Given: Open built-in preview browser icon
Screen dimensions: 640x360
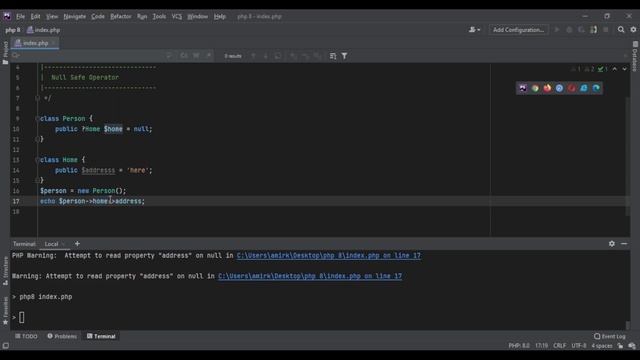Looking at the screenshot, I should (x=523, y=88).
